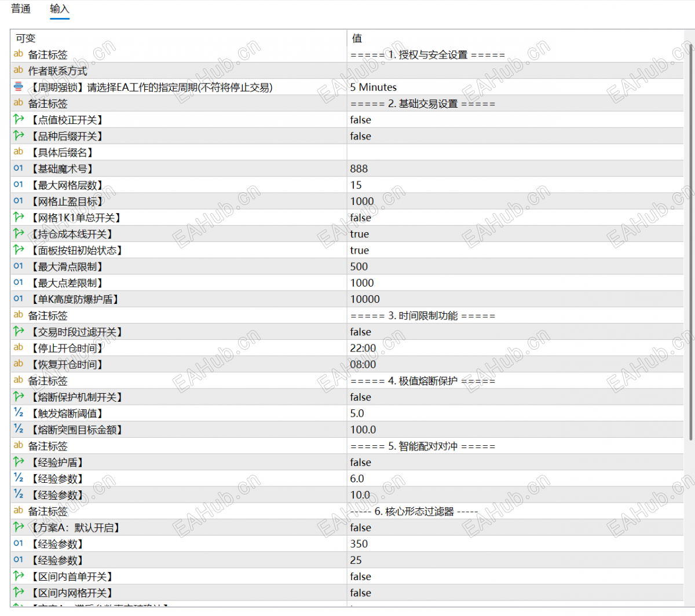Select the '6. 核心形态过滤器' section label value
This screenshot has width=695, height=616.
414,511
